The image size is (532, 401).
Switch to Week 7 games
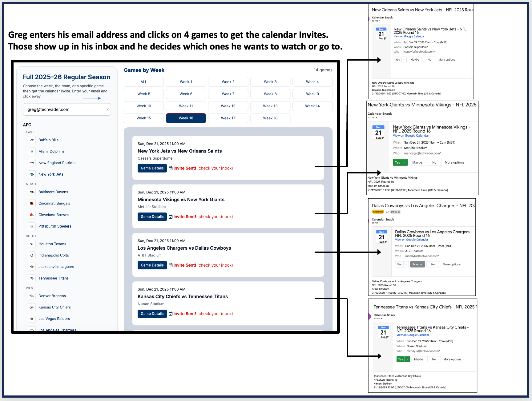tap(228, 94)
